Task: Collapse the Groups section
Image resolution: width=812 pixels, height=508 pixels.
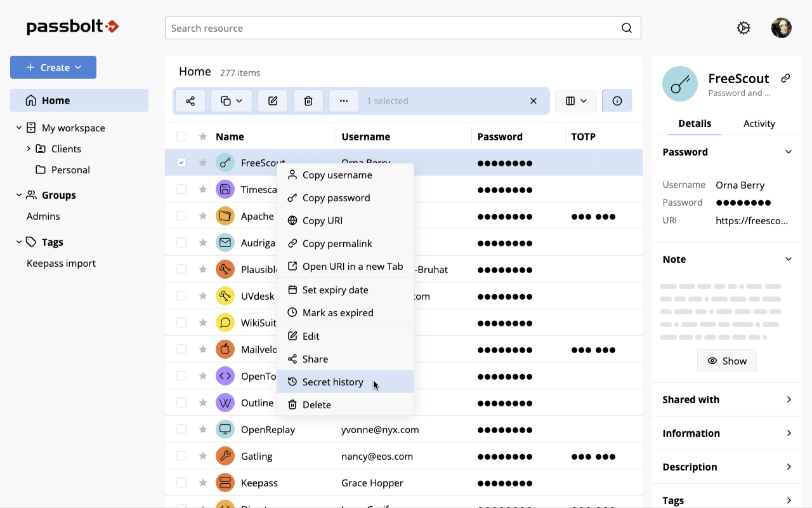Action: tap(19, 196)
